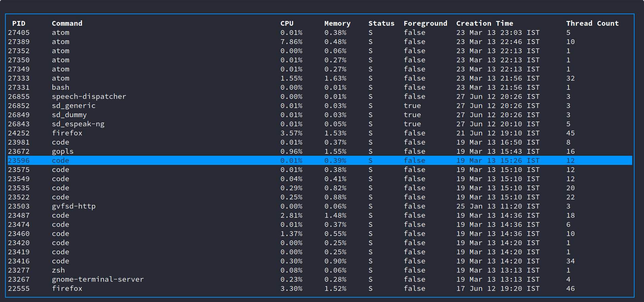Click the Memory column header

[337, 23]
